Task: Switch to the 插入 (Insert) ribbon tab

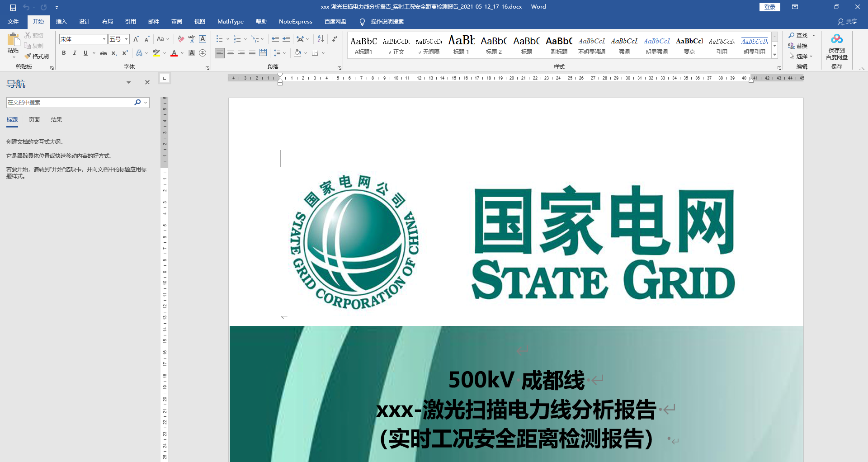Action: tap(61, 22)
